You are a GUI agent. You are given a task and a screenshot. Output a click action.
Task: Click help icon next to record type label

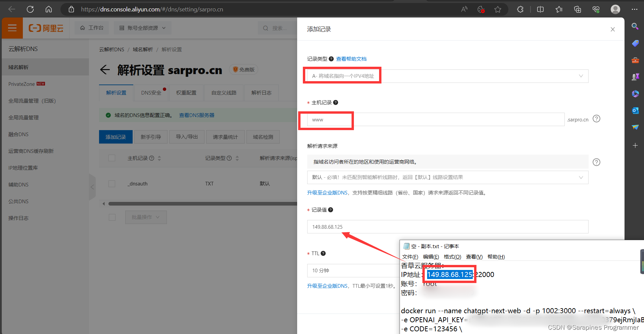(331, 59)
